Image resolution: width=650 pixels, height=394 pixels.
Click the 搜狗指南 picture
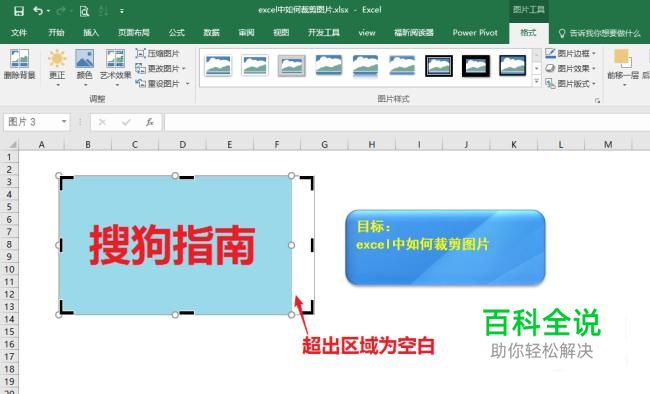pos(175,245)
